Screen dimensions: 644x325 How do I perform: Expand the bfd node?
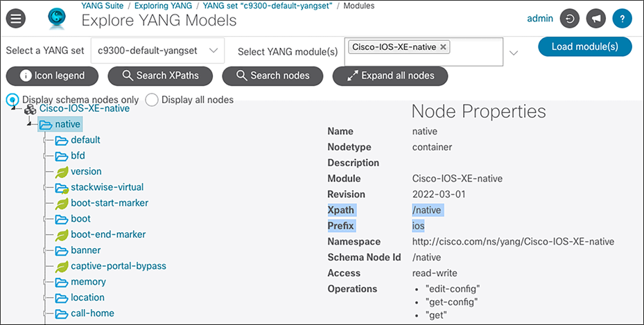tap(45, 156)
